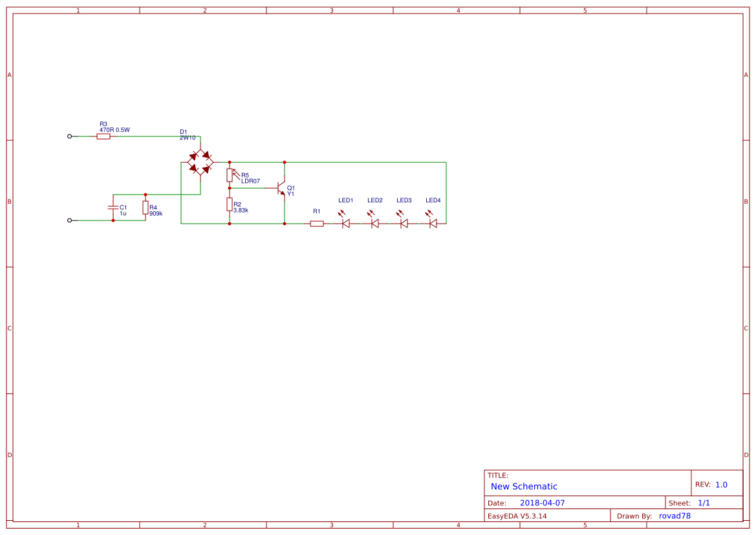
Task: Click the sheet number '1/1'
Action: coord(704,503)
